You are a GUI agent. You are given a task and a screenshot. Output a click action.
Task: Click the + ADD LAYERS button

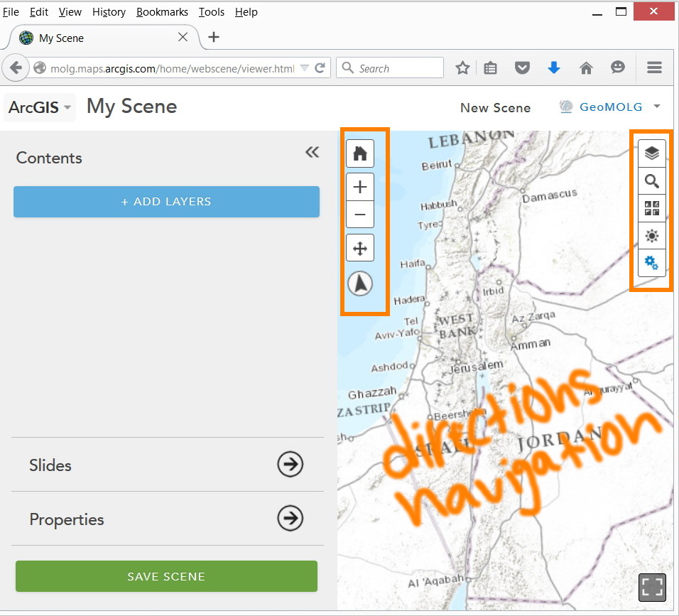(166, 202)
